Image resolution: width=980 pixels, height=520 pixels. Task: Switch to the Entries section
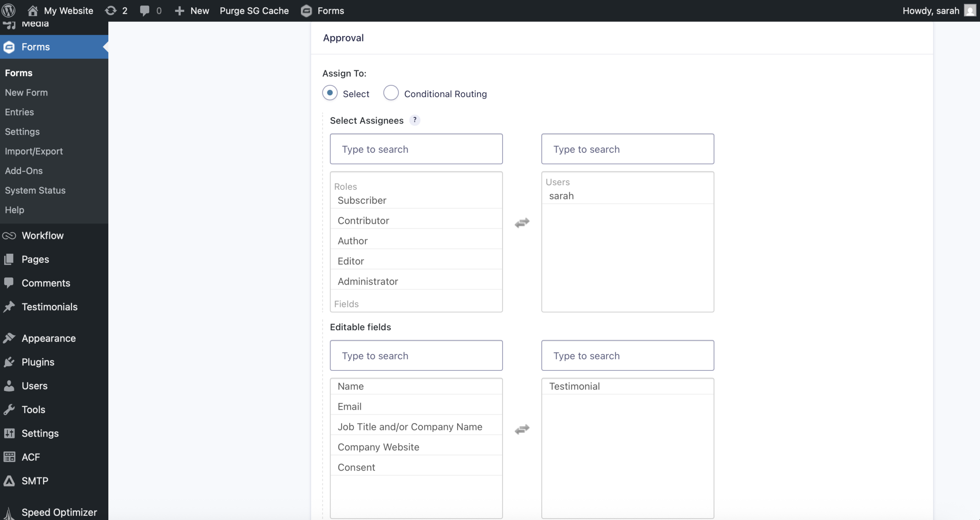tap(20, 112)
